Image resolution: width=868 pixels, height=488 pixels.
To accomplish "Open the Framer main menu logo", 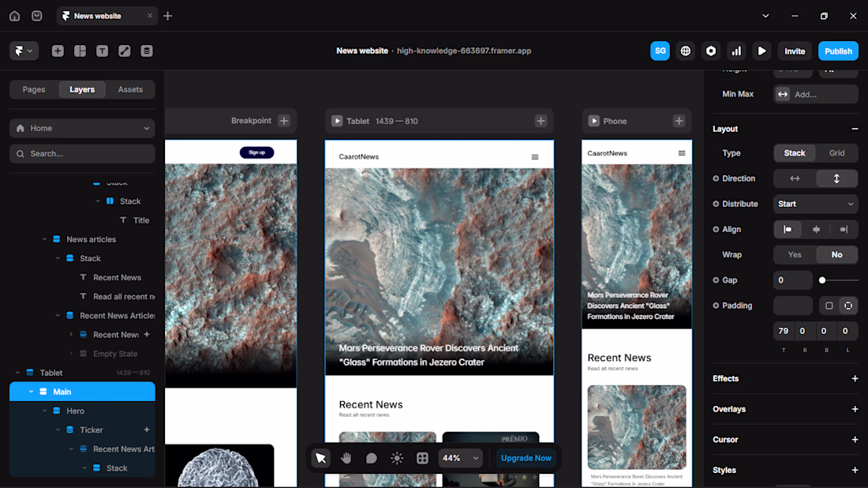I will (23, 51).
